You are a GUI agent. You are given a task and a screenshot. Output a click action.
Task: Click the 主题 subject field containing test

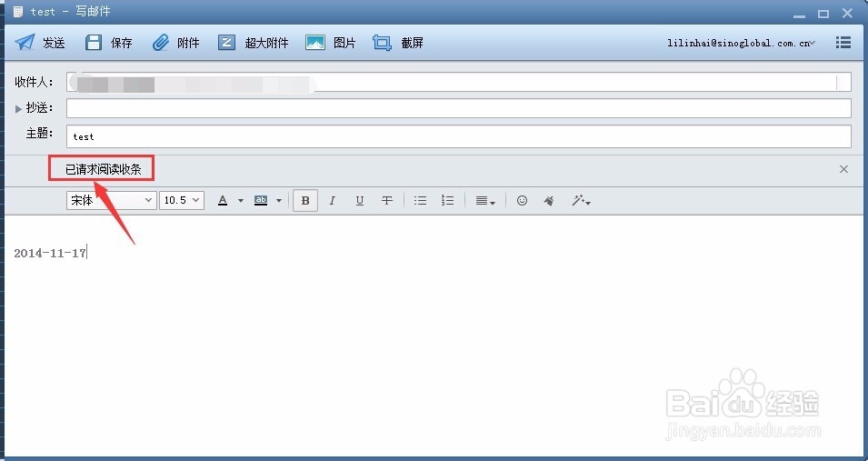[458, 136]
